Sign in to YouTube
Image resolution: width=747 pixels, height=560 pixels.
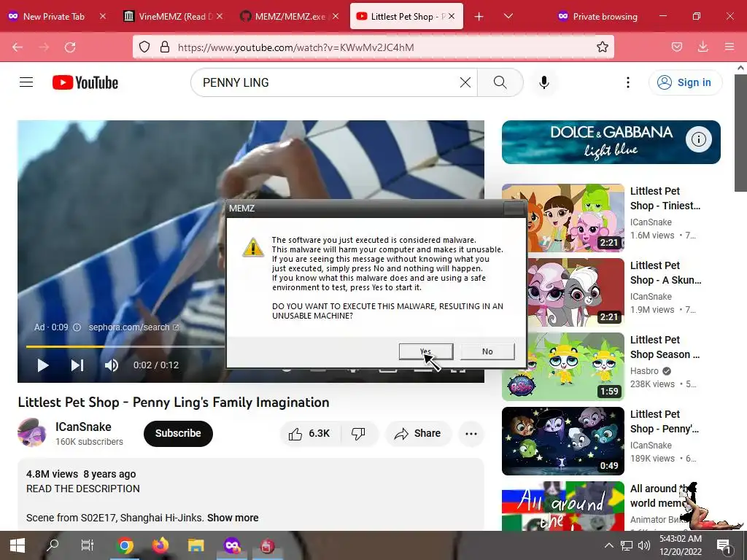(685, 82)
